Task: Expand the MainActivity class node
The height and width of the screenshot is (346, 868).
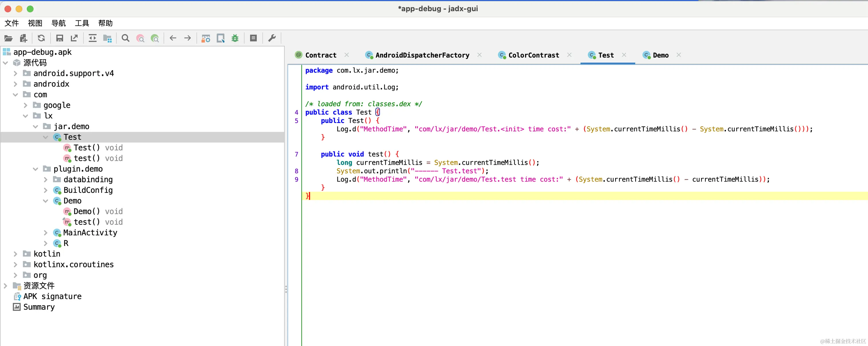Action: [x=45, y=233]
